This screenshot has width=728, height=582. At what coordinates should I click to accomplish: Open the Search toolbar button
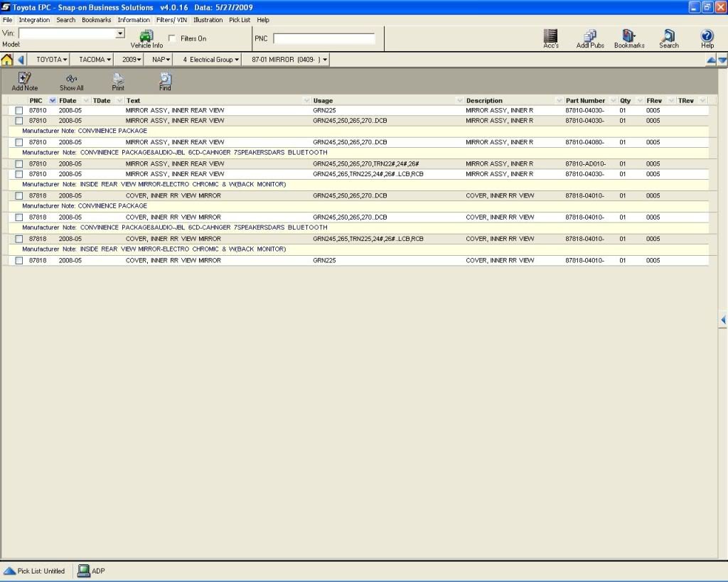pyautogui.click(x=668, y=39)
